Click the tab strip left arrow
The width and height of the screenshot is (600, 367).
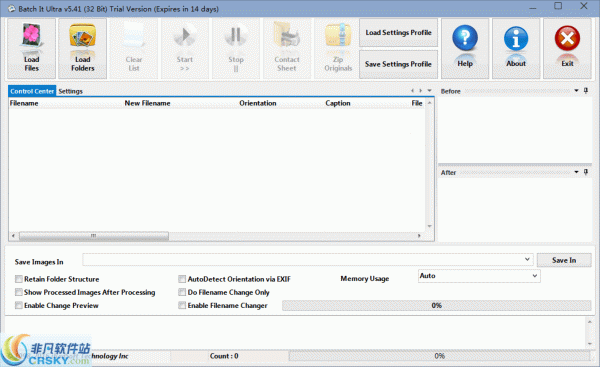point(412,91)
